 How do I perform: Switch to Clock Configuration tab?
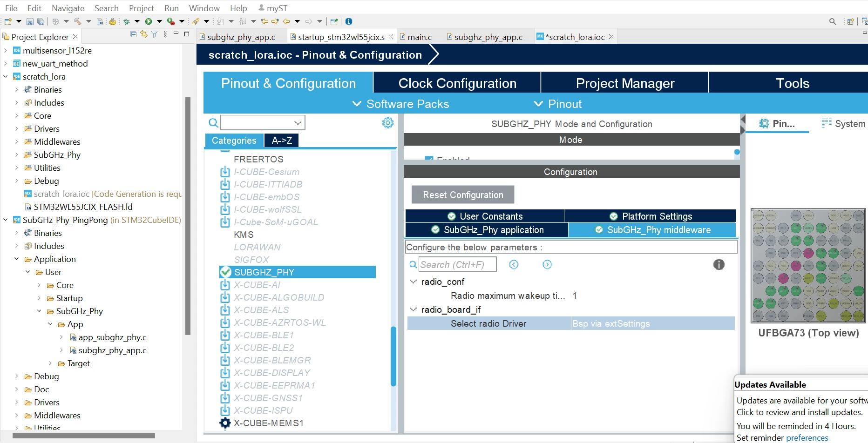tap(457, 83)
